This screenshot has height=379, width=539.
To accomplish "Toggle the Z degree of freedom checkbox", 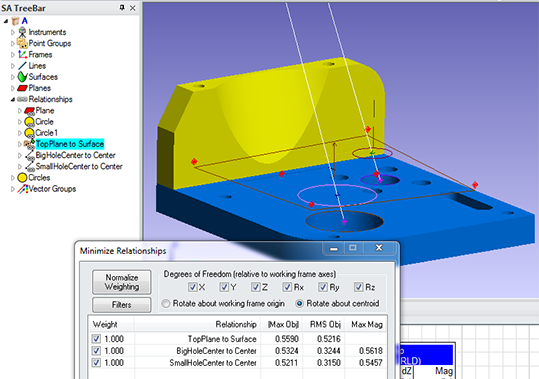I will click(255, 287).
